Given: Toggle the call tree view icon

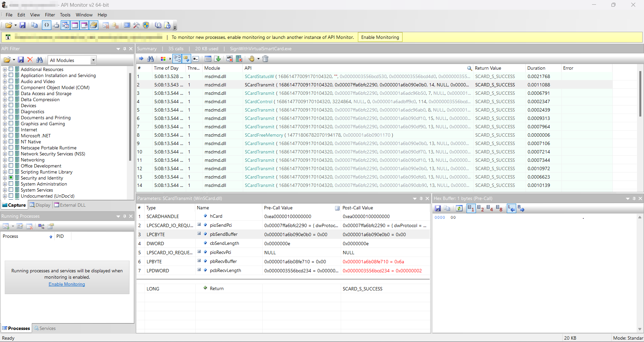Looking at the screenshot, I should [x=177, y=59].
